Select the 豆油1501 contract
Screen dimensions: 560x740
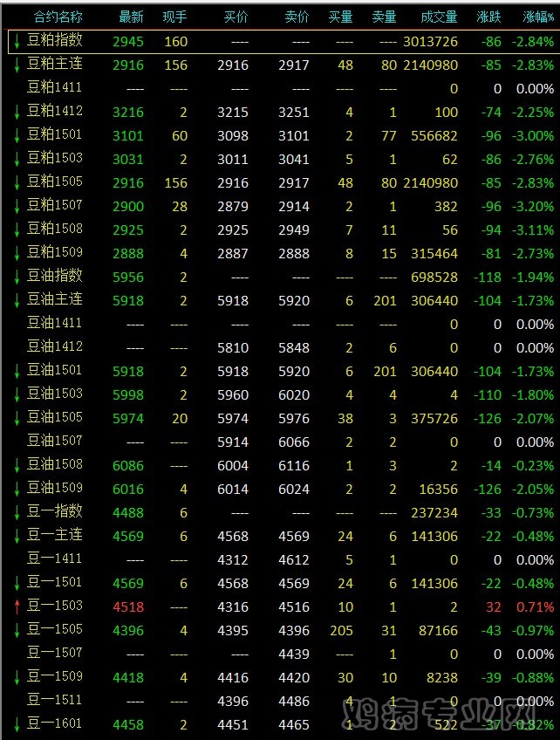tap(54, 371)
